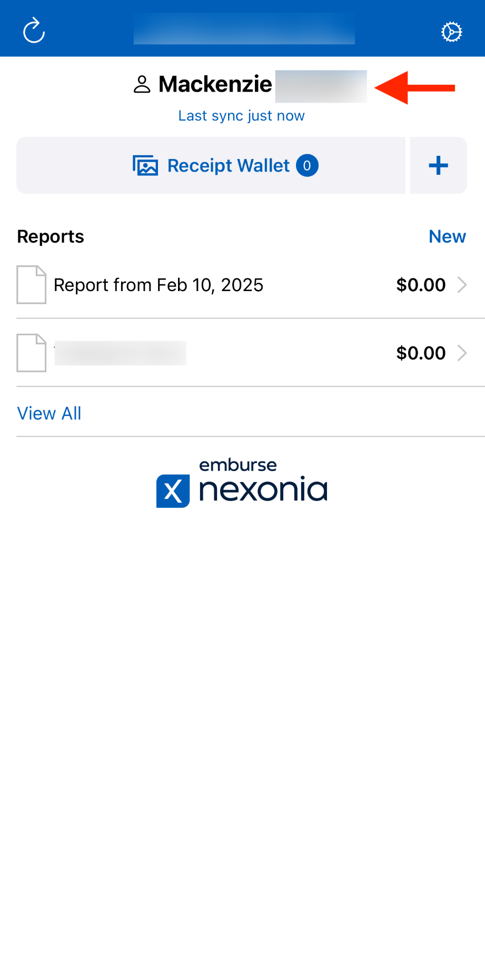485x980 pixels.
Task: Select the Mackenzie user name
Action: point(215,84)
